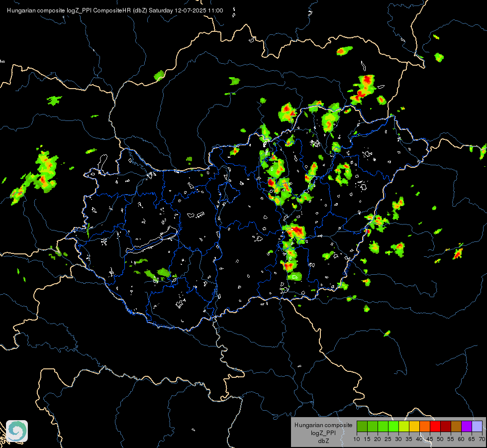This screenshot has width=487, height=448.
Task: Select the yellow-green 30–35 dBZ legend swatch
Action: pyautogui.click(x=404, y=427)
